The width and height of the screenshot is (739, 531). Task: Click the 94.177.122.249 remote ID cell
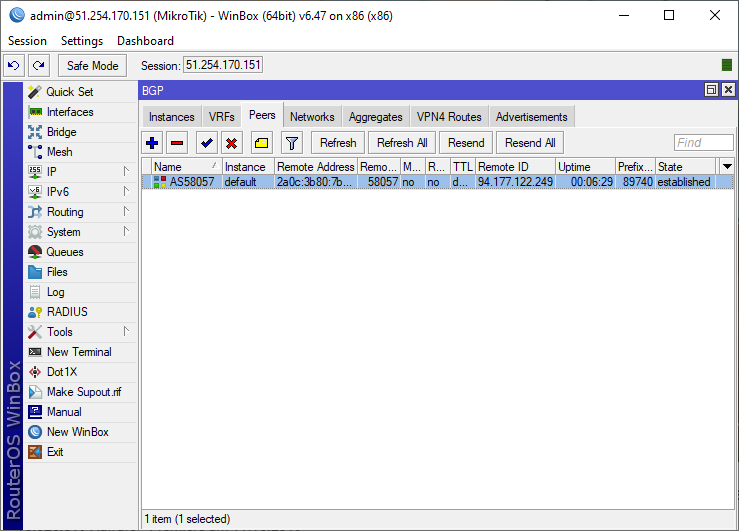(x=515, y=182)
